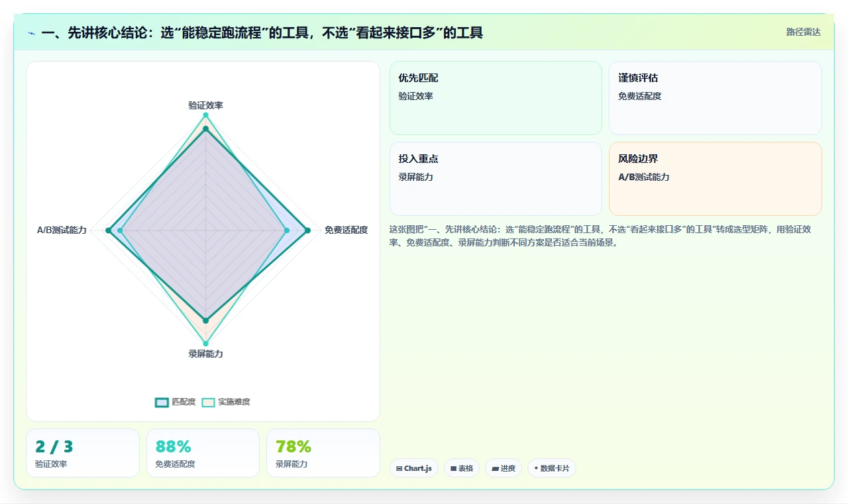Click the 2 / 3 验证效率 stat card
The width and height of the screenshot is (848, 504).
tap(83, 453)
